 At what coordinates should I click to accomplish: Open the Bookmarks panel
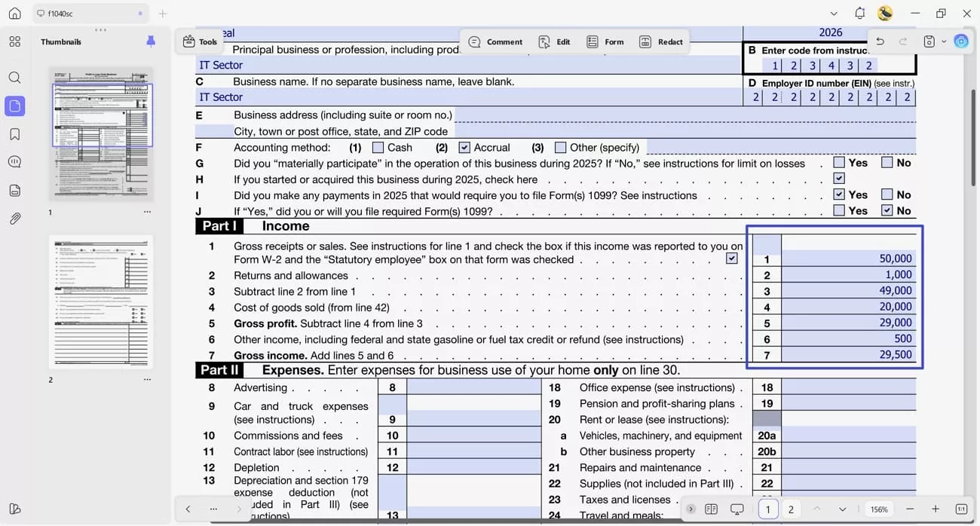pos(14,134)
